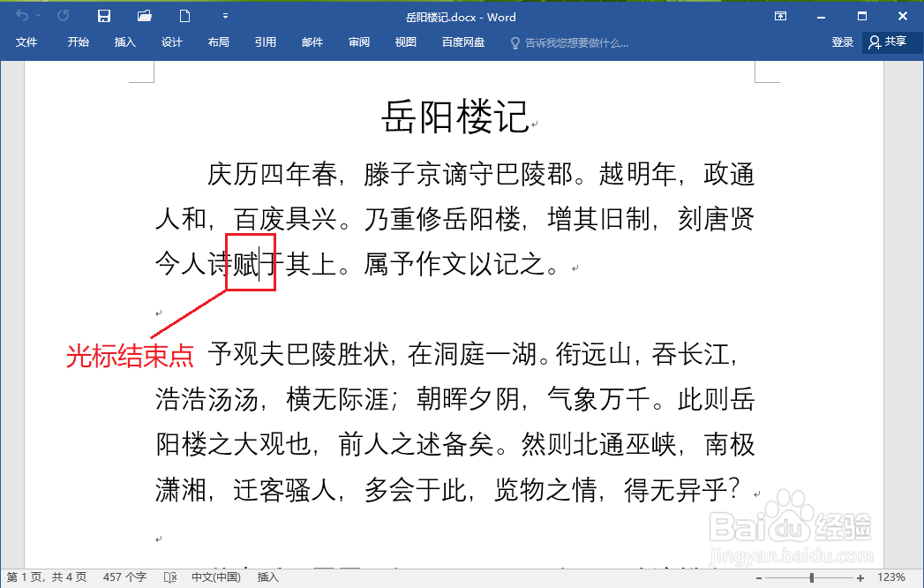
Task: Open the 邮件 ribbon tab
Action: [312, 42]
